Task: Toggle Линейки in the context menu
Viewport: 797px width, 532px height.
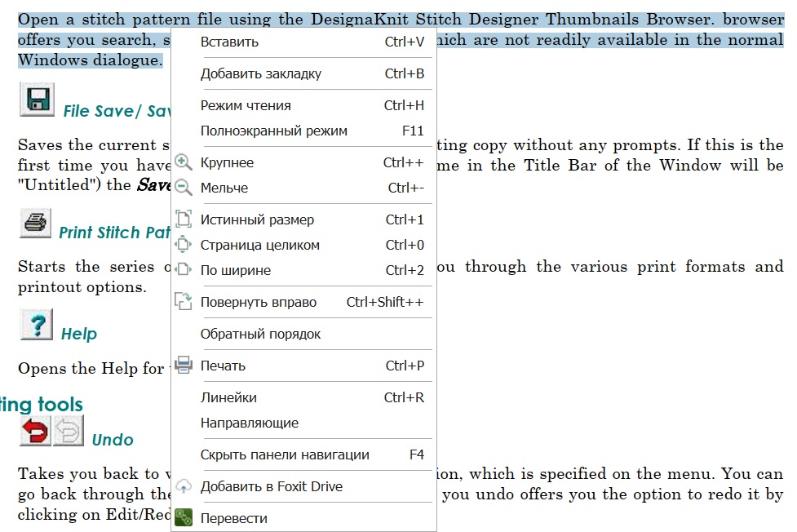Action: pos(304,397)
